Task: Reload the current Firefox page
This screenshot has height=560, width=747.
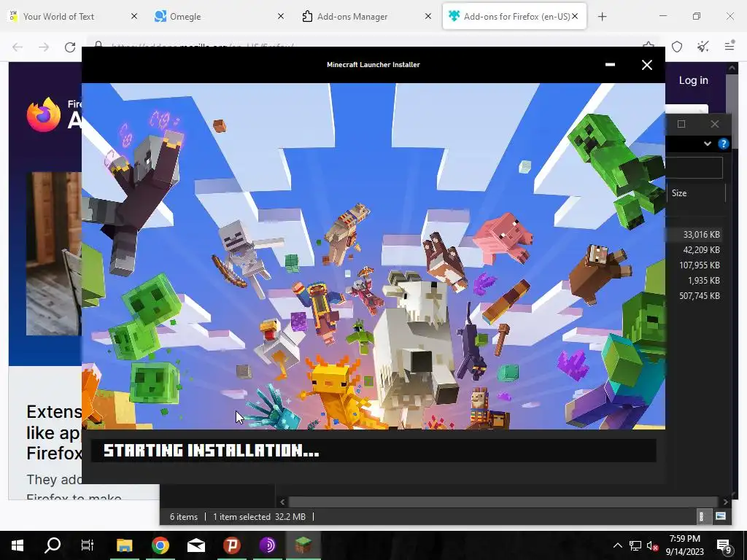Action: (70, 47)
